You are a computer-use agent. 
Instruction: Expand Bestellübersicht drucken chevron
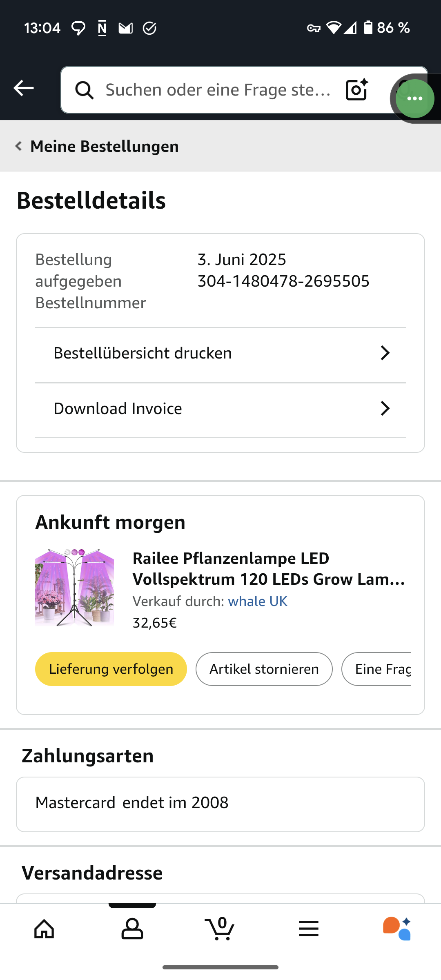tap(385, 353)
